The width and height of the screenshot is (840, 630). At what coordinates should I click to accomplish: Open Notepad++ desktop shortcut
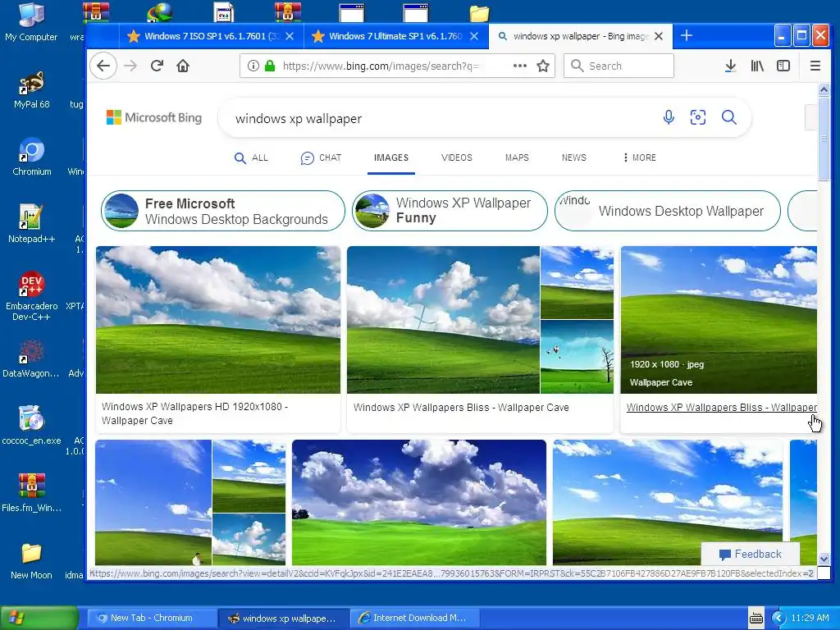pos(32,224)
